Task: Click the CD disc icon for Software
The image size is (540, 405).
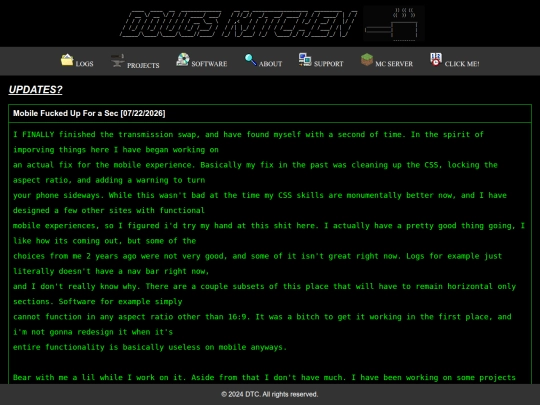Action: pyautogui.click(x=183, y=60)
